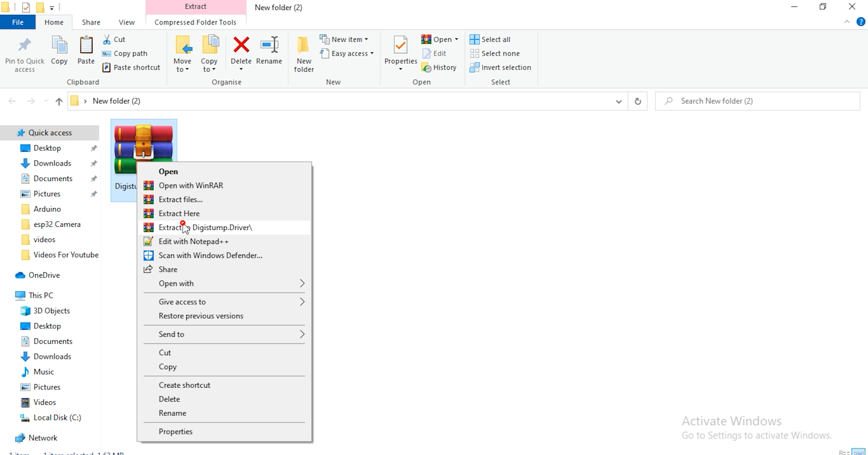Select Edit with Notepad++ entry
Viewport: 868px width, 455px height.
tap(224, 242)
